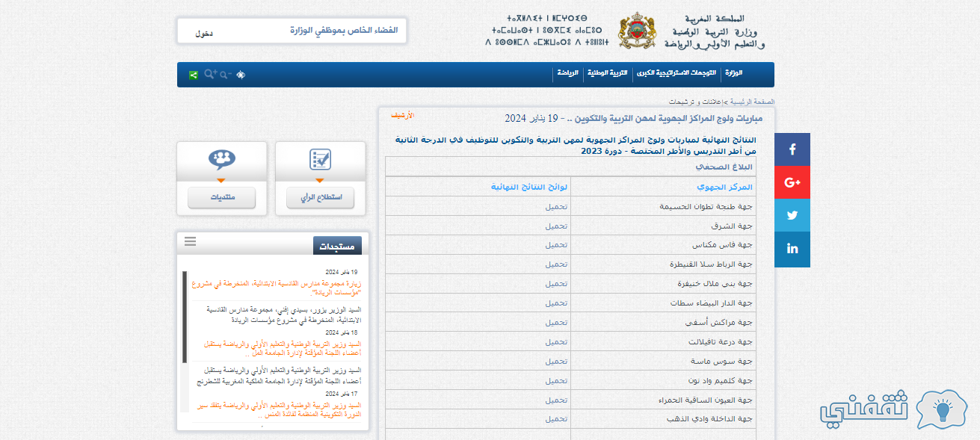Go to الصفحة الرئيسية breadcrumb link
980x440 pixels.
(751, 101)
